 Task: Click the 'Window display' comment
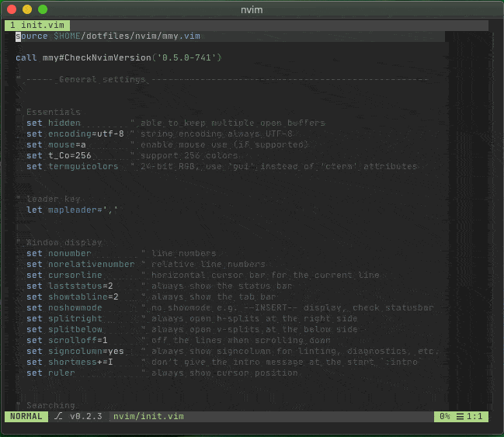[x=59, y=243]
